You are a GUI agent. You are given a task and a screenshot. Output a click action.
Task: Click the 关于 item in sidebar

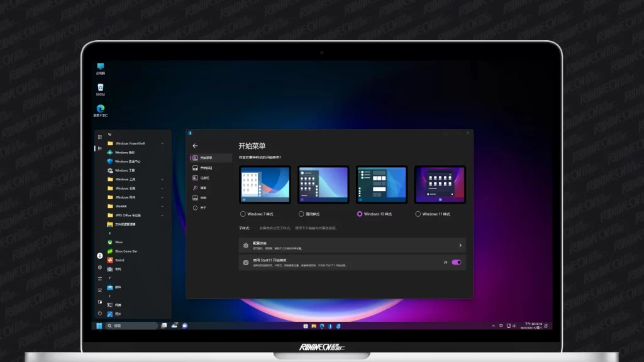point(203,207)
